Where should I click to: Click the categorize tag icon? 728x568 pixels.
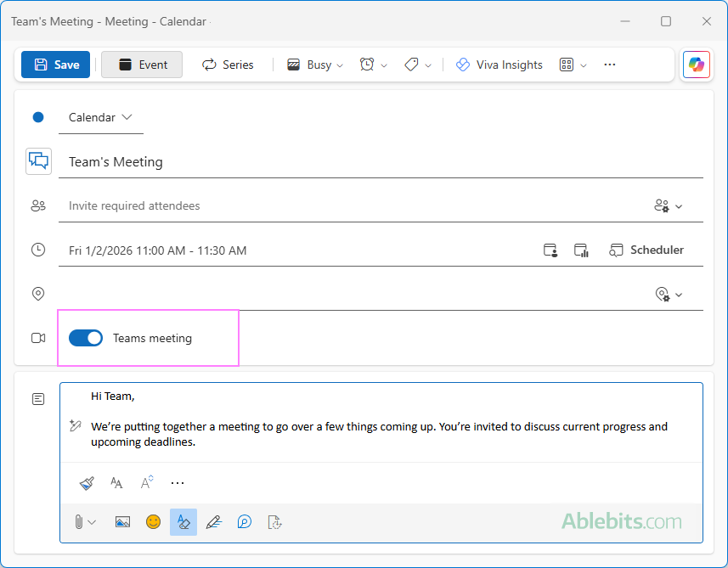point(413,65)
